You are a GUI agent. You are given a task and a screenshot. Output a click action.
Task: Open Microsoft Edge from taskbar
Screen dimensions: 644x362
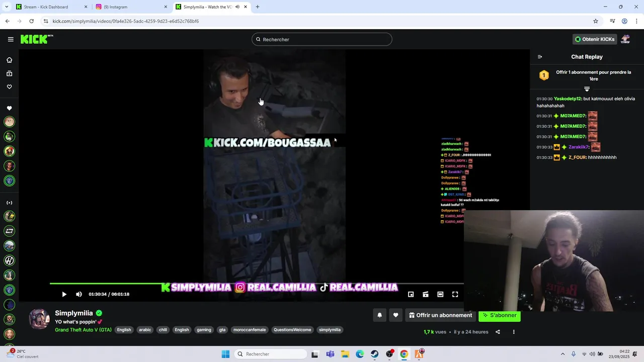[360, 354]
